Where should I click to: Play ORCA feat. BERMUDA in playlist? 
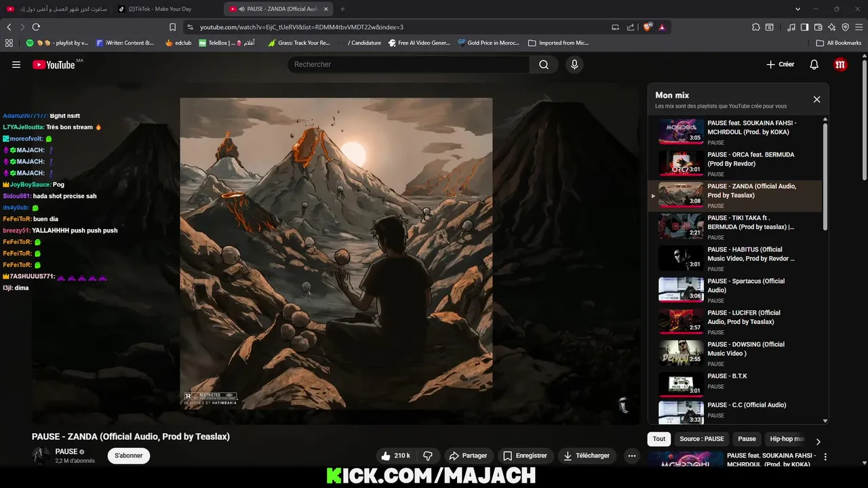pos(736,163)
